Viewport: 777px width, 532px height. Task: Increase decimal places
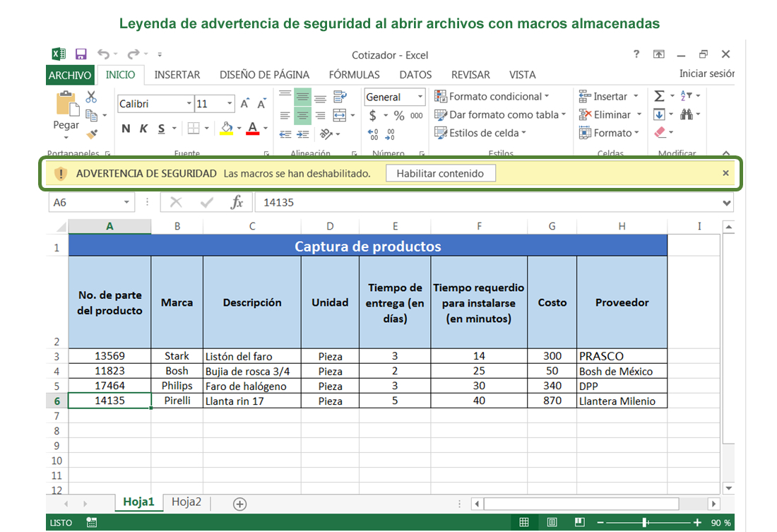(373, 134)
